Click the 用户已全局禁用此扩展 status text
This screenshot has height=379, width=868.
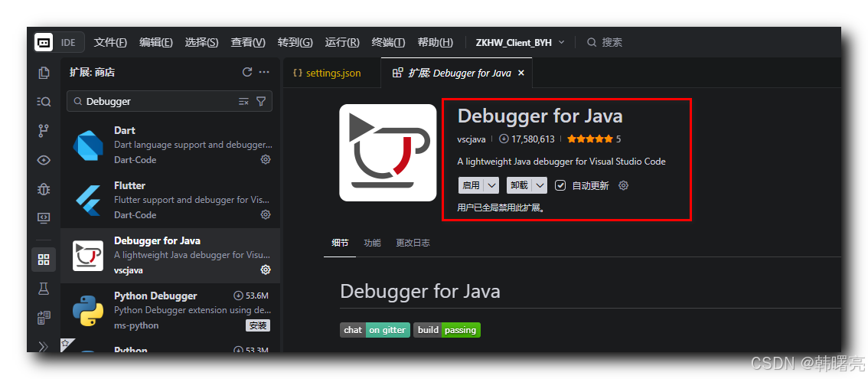(501, 208)
